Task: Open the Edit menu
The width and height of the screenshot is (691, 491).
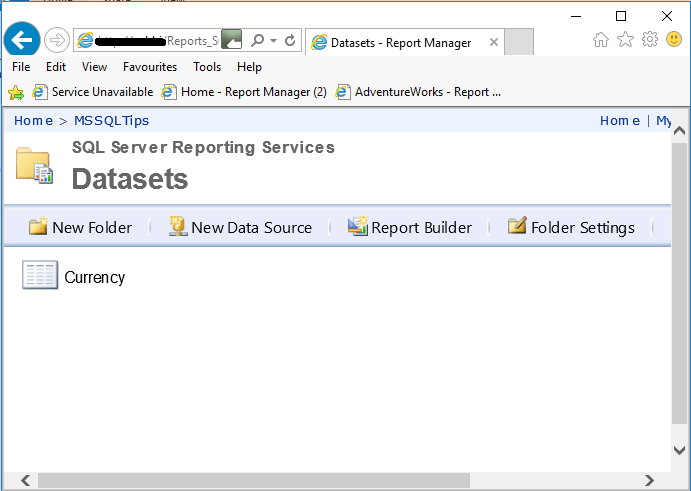Action: pos(56,67)
